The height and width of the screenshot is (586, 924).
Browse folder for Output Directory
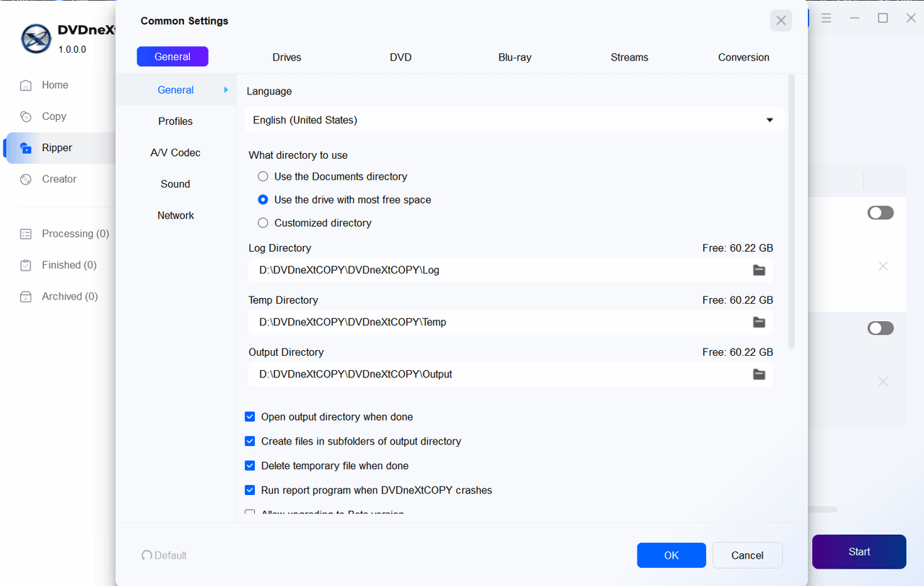tap(759, 374)
